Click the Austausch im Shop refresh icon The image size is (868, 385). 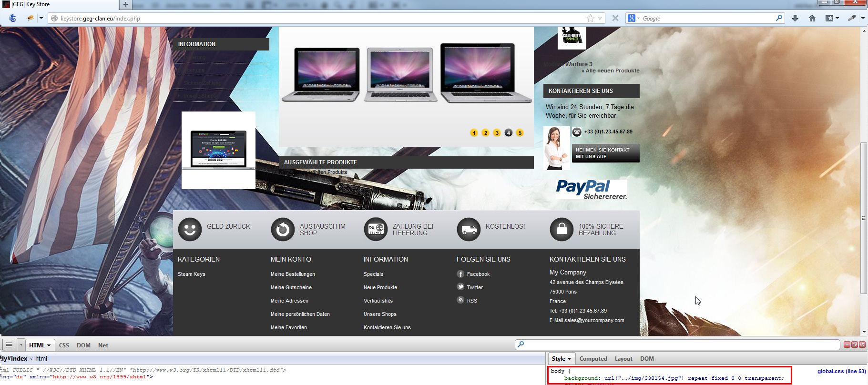(283, 230)
